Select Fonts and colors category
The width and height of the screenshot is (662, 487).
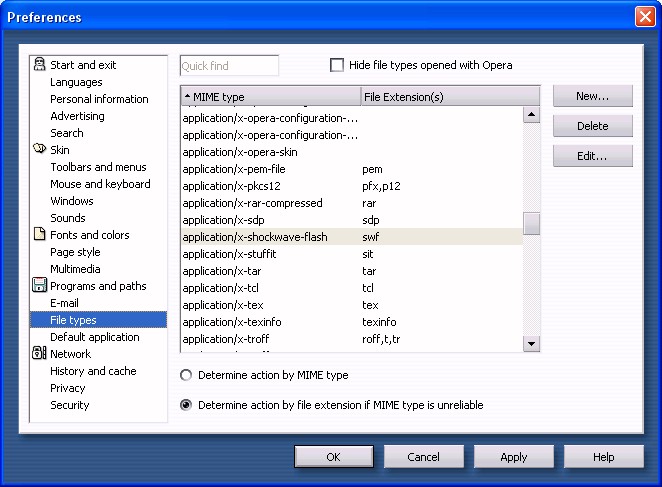(90, 235)
